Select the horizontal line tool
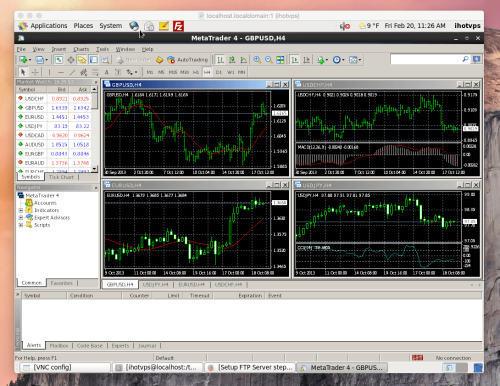 coord(61,72)
